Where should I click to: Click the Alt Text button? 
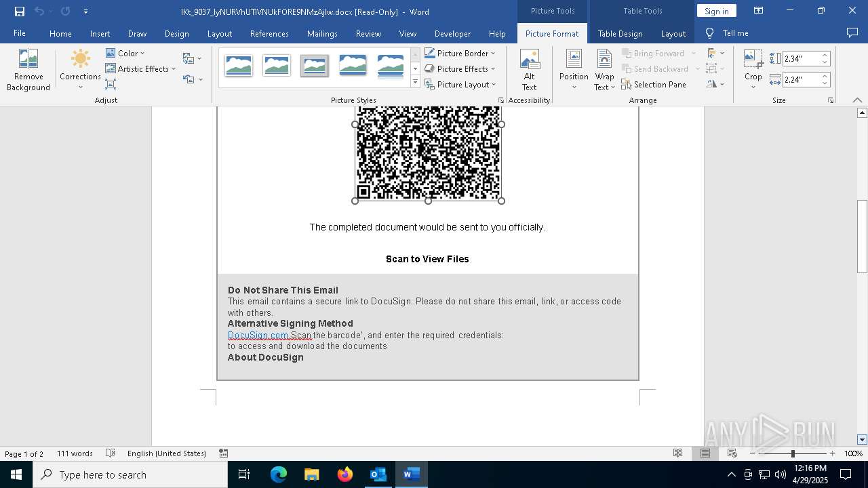[529, 70]
